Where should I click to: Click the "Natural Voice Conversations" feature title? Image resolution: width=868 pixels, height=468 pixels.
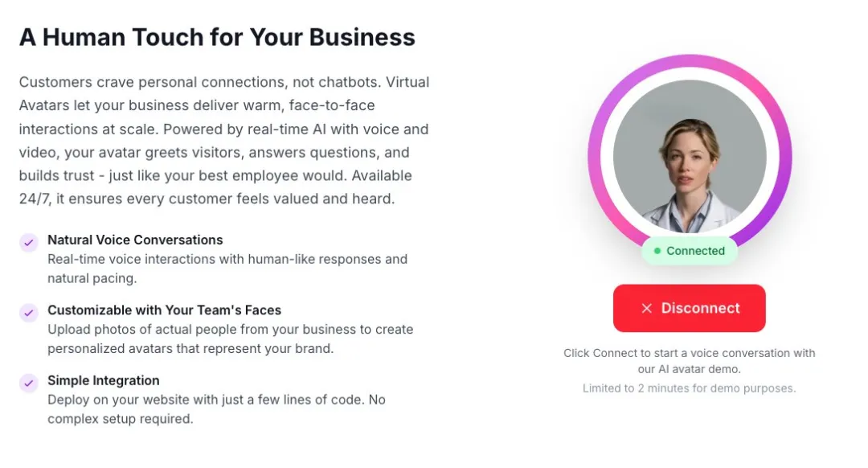click(x=135, y=240)
